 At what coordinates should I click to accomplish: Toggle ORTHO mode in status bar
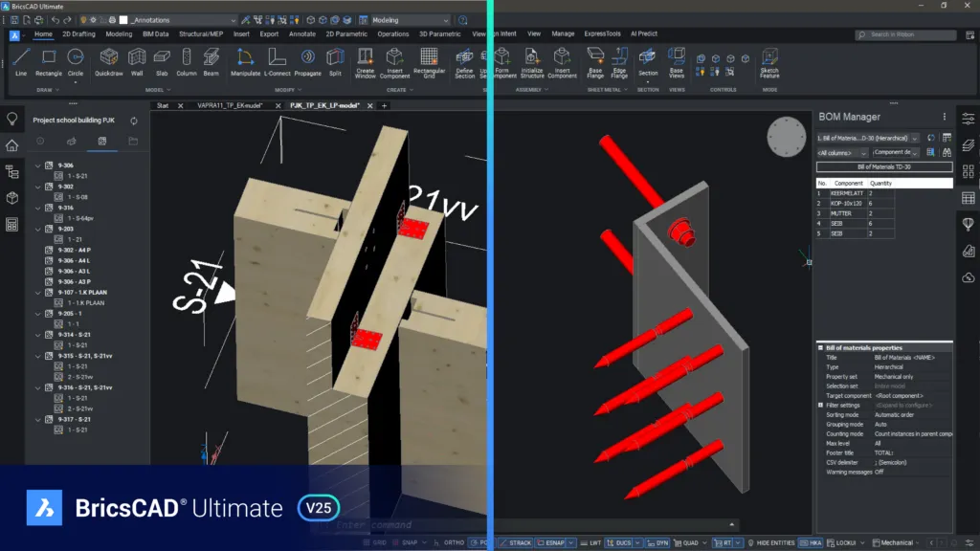tap(454, 543)
